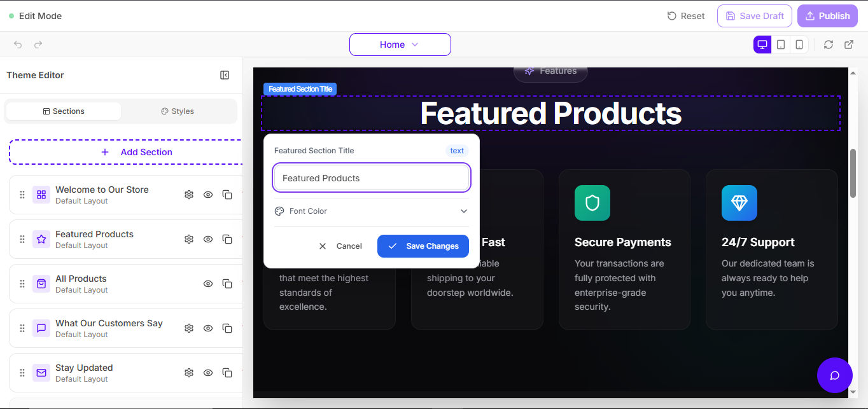Viewport: 868px width, 409px height.
Task: Open settings for the Stay Updated section
Action: [189, 373]
